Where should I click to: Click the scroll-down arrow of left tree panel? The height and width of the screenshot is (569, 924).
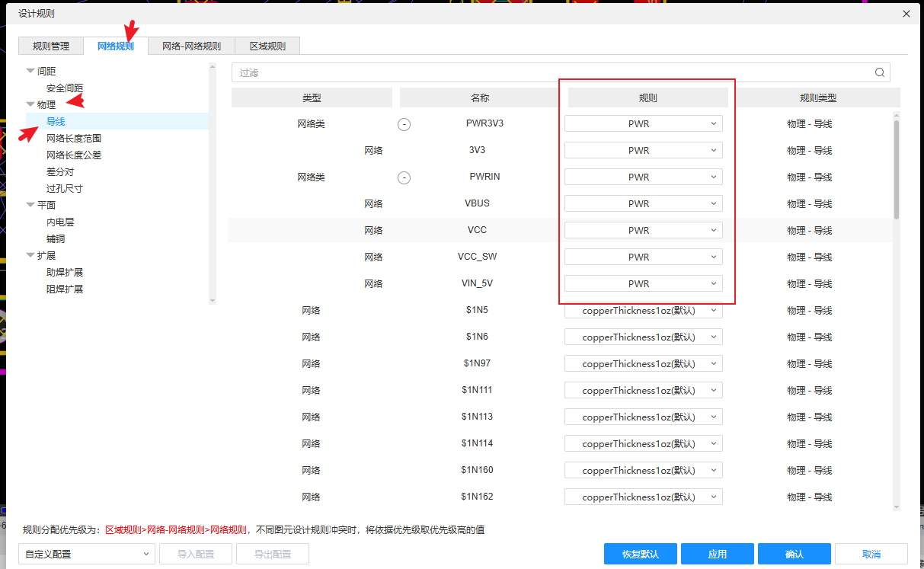pos(213,301)
